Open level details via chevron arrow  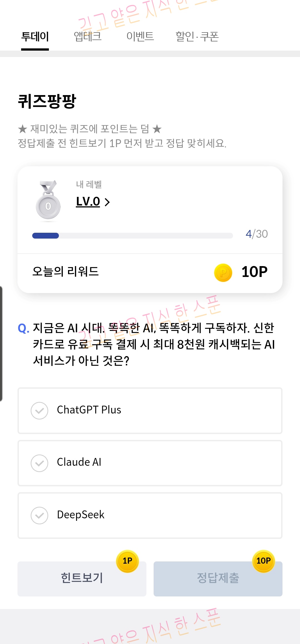point(107,202)
